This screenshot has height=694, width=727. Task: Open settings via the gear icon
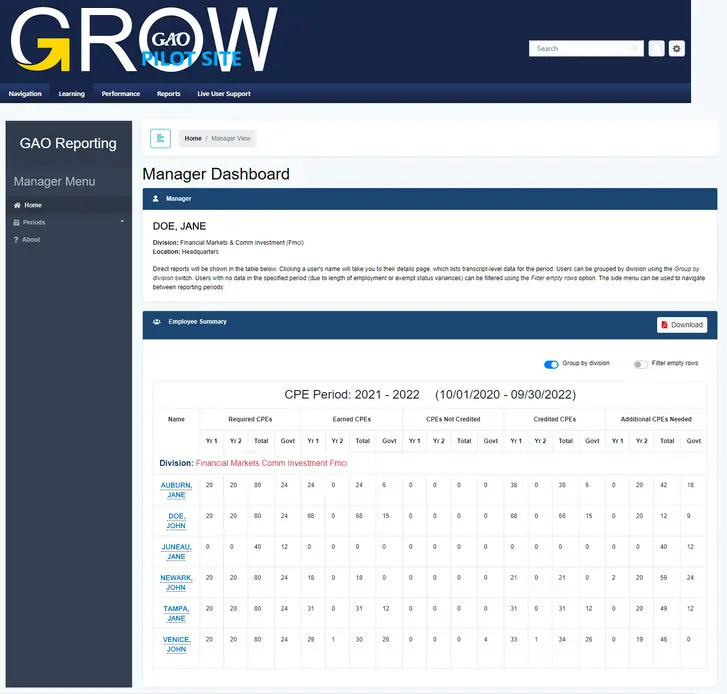[x=676, y=48]
